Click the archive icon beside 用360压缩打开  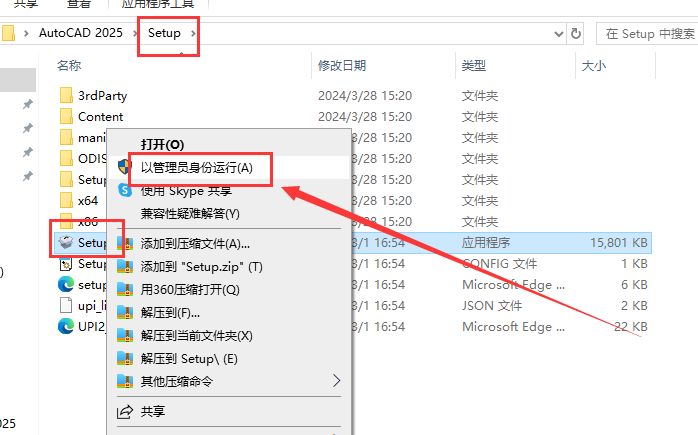(125, 290)
